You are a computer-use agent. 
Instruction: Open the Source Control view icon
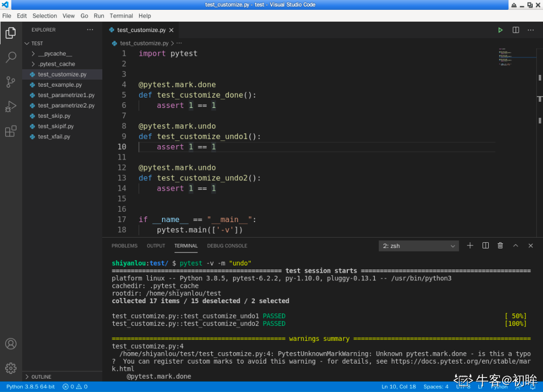click(11, 82)
